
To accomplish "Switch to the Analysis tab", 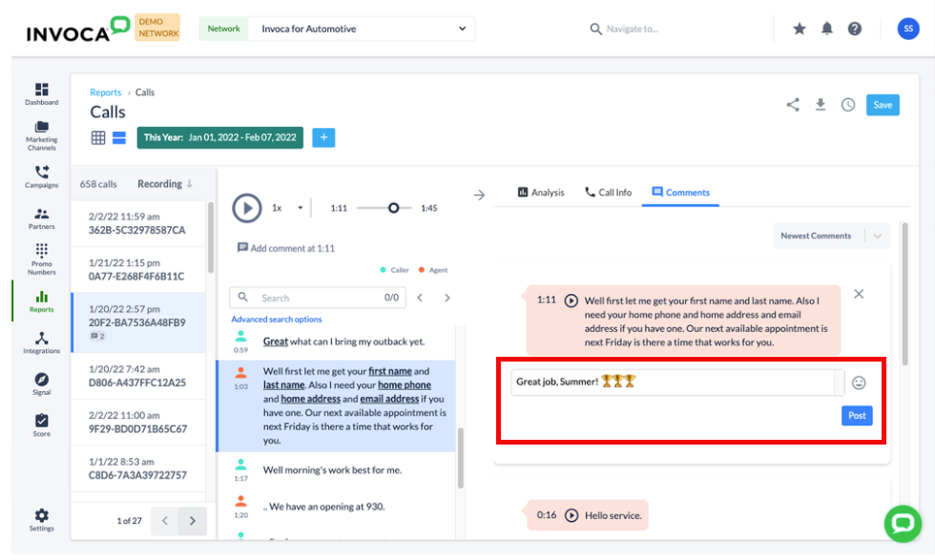I will [x=541, y=192].
